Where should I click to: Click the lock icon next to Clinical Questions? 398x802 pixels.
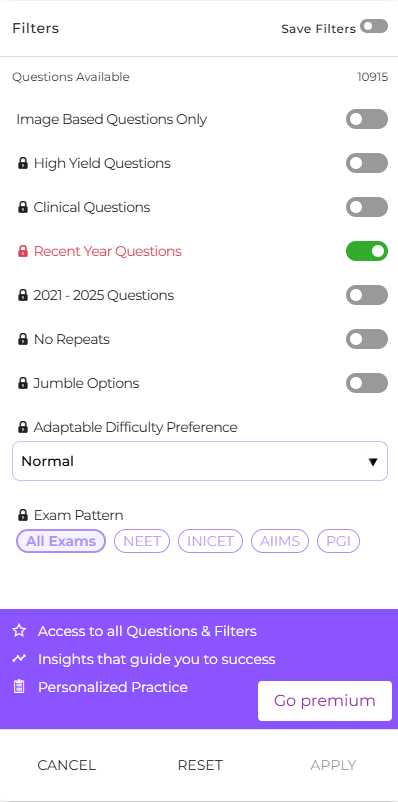coord(23,208)
